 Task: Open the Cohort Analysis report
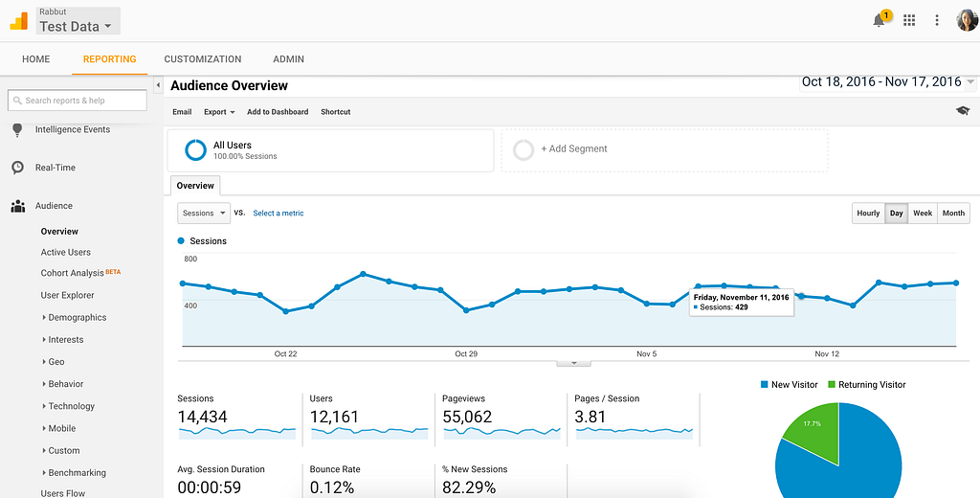coord(73,273)
